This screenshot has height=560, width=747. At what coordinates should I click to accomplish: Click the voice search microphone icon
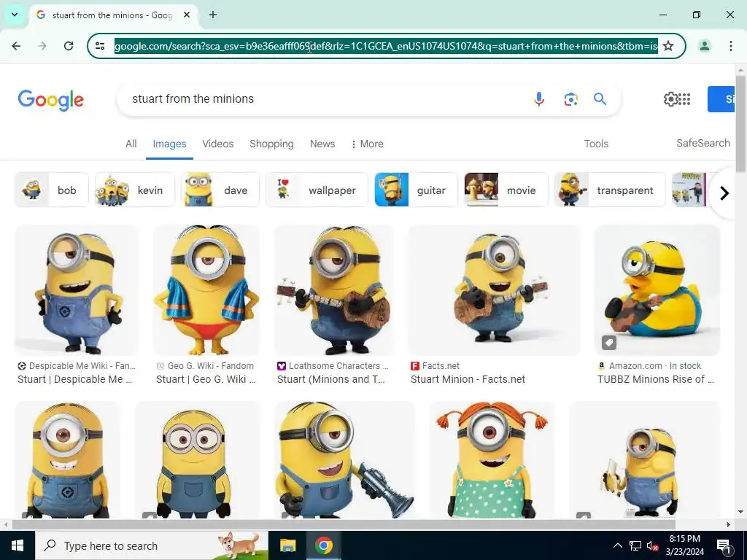539,99
